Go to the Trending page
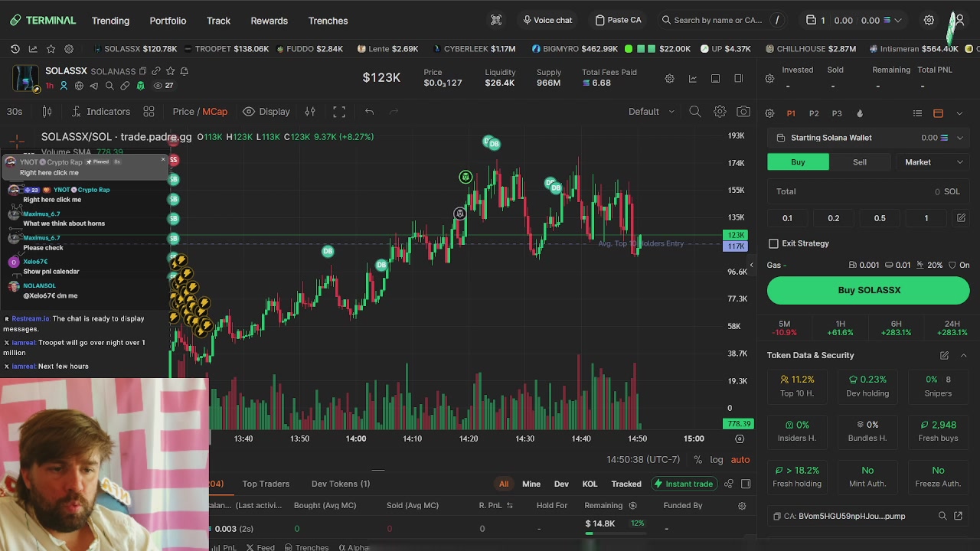This screenshot has height=551, width=980. point(110,21)
